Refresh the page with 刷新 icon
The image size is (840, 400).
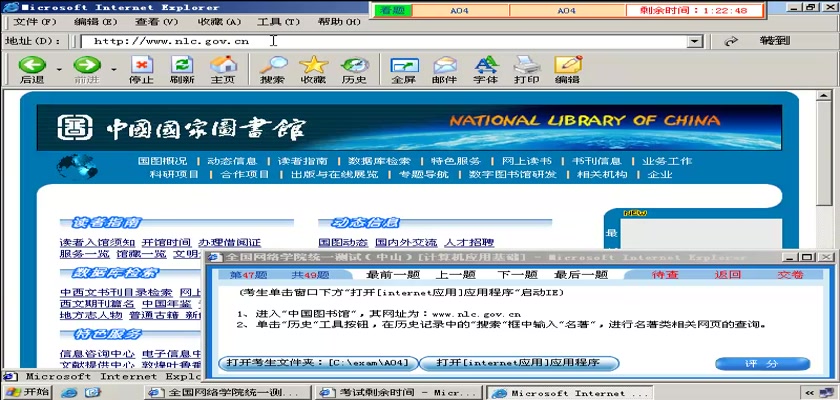[x=182, y=65]
